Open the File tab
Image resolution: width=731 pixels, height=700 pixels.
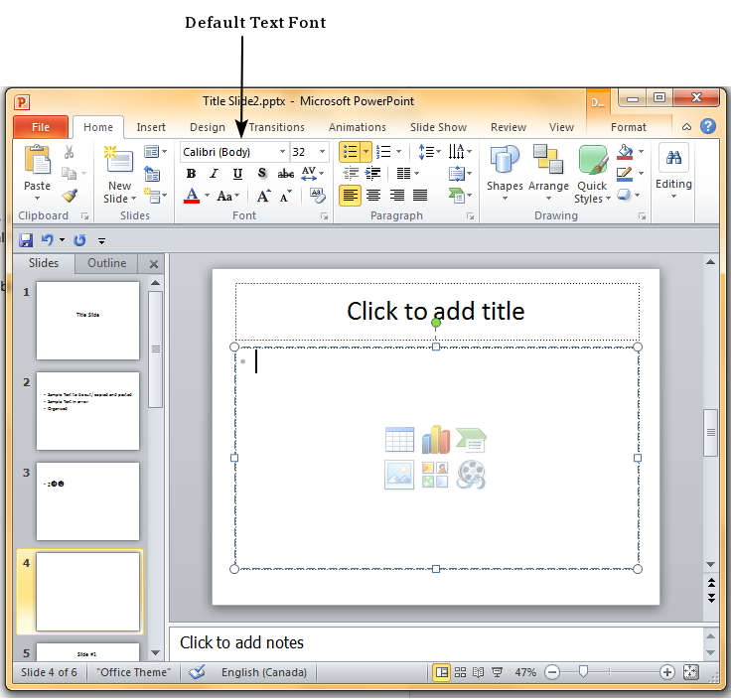[41, 127]
